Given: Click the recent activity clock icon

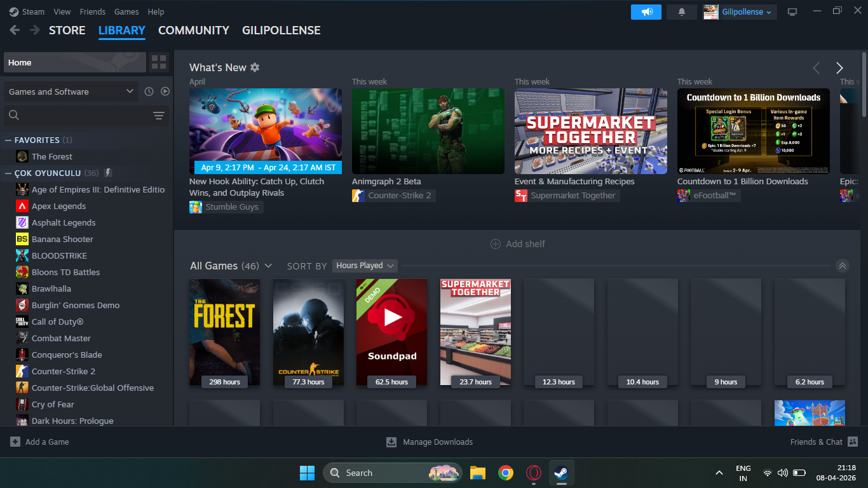Looking at the screenshot, I should [x=149, y=91].
